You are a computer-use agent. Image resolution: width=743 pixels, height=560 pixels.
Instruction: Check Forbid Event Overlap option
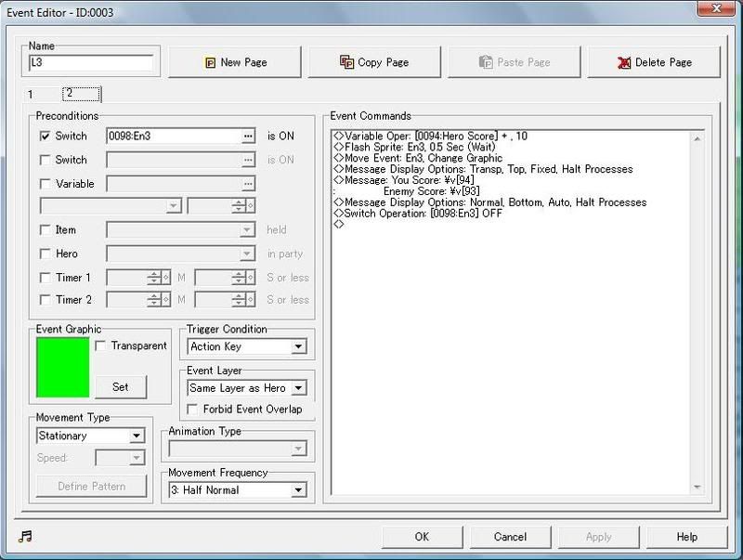click(x=192, y=410)
